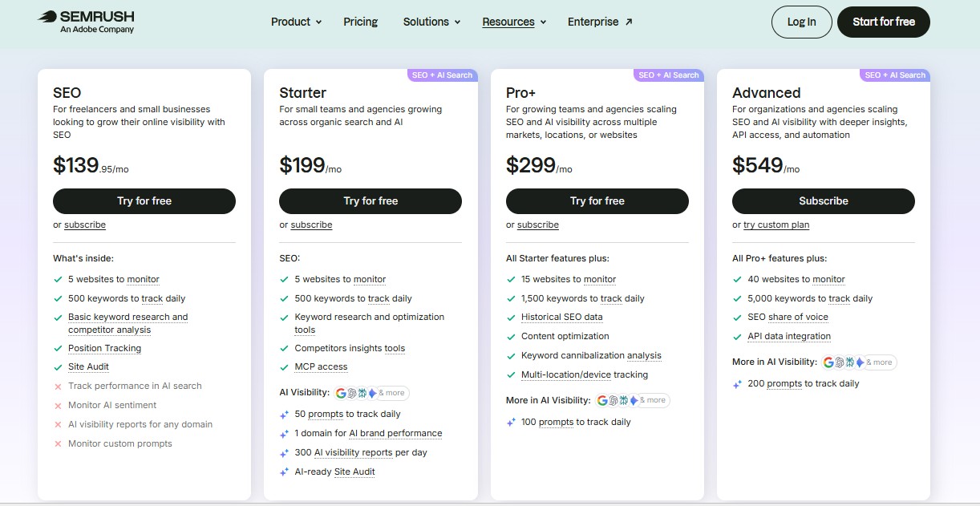The width and height of the screenshot is (980, 506).
Task: Click '& more' in Pro+ AI Visibility
Action: pyautogui.click(x=652, y=400)
